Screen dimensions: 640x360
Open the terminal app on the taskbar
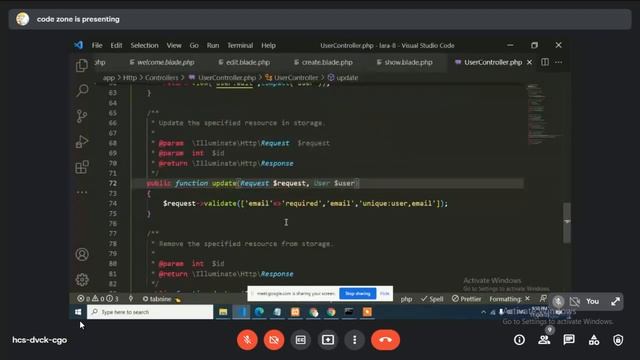(x=349, y=312)
